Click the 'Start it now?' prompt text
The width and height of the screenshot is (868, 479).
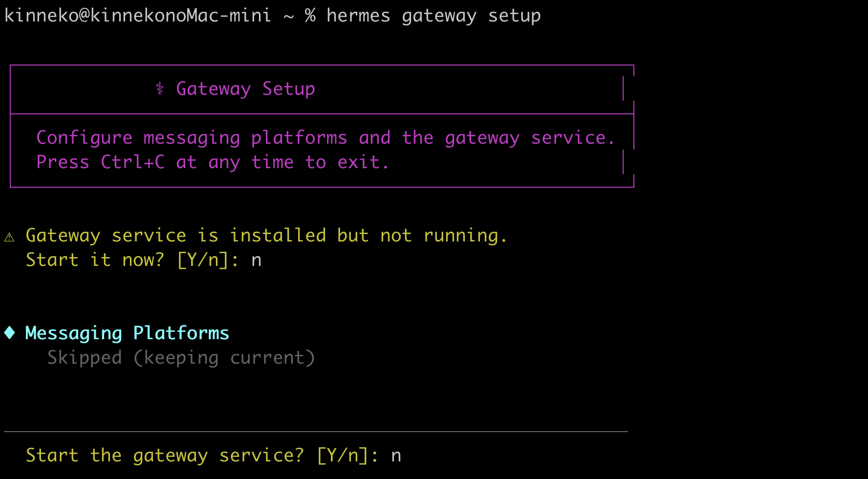(95, 260)
